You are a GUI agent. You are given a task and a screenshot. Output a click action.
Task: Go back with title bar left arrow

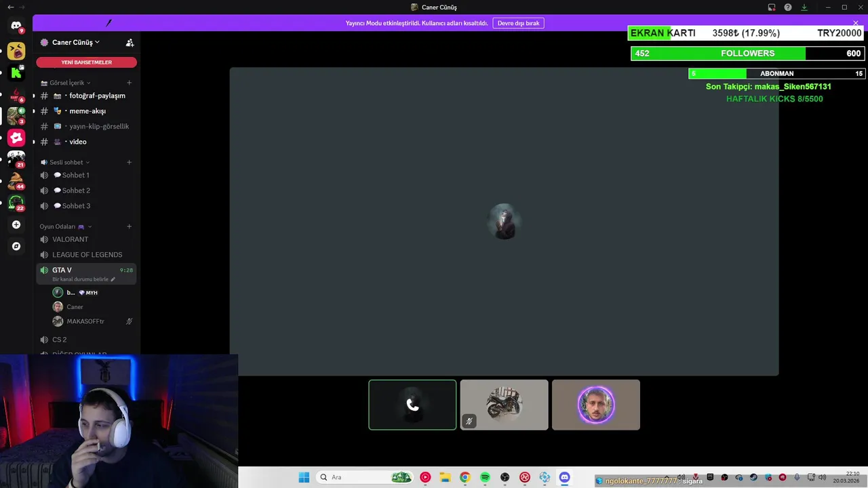point(10,7)
